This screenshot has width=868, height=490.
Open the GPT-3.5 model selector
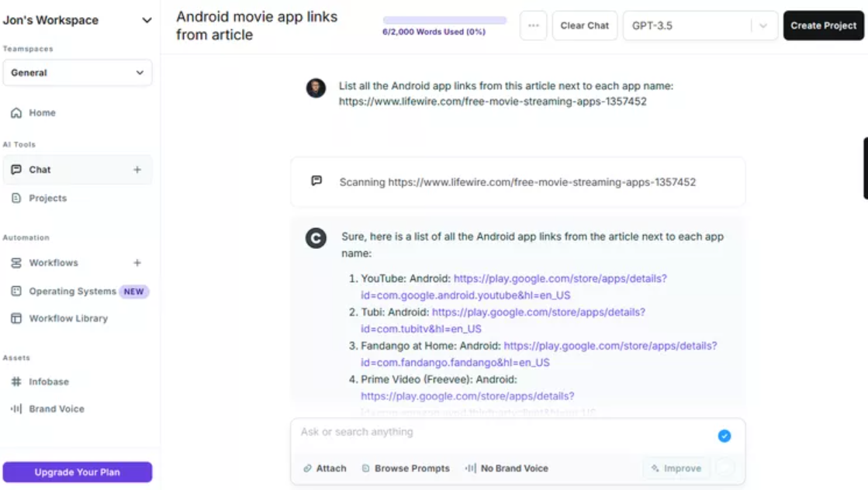[700, 26]
